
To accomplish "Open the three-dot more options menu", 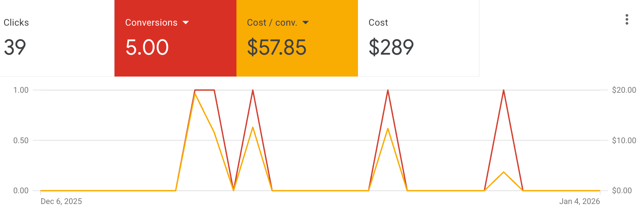I will 627,19.
